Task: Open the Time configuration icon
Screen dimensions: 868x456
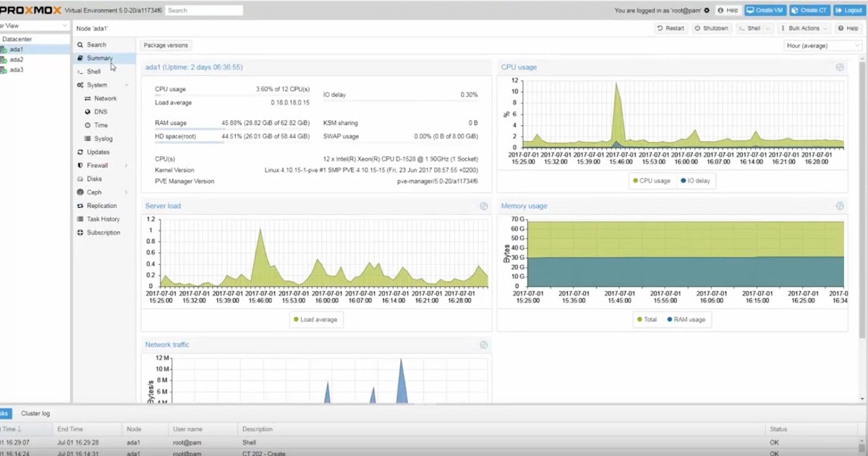Action: tap(88, 125)
